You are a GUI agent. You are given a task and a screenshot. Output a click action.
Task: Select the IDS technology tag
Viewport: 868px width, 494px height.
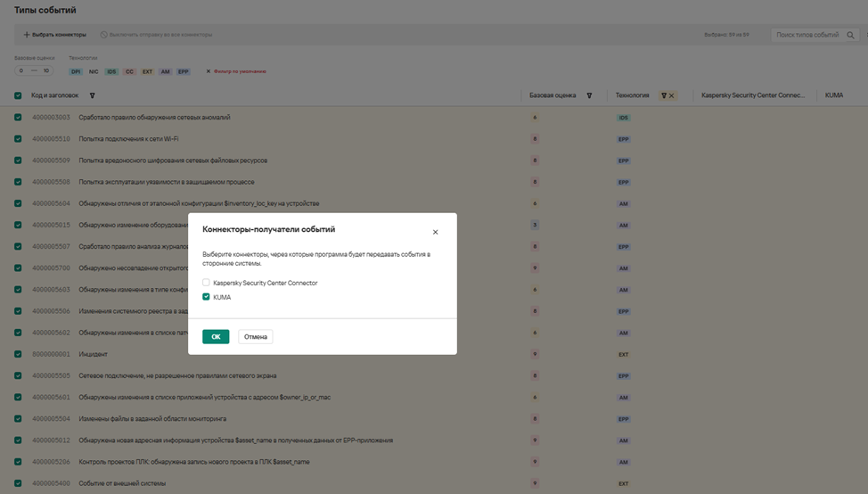coord(111,71)
